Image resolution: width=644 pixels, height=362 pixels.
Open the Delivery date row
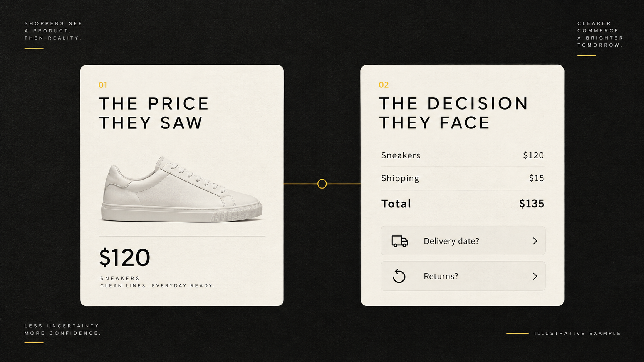(463, 241)
